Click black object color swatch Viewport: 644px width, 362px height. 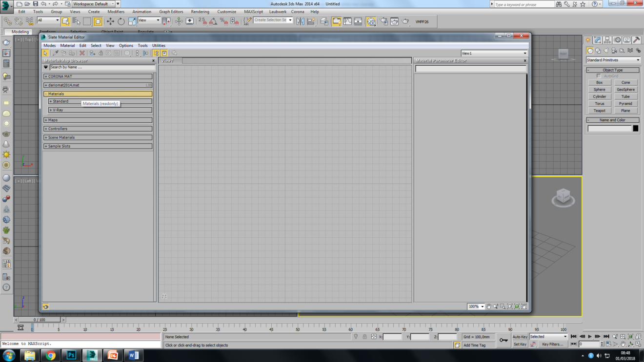(x=636, y=129)
